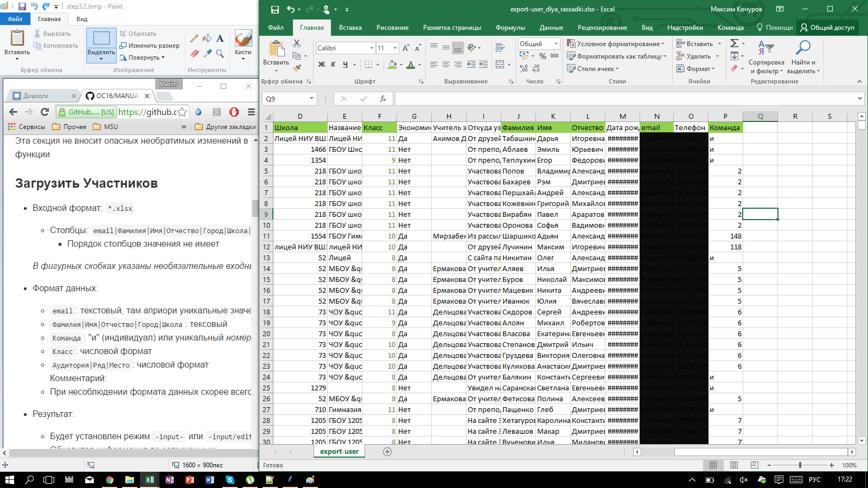Viewport: 868px width, 488px height.
Task: Select the Color picker tool in Paint
Action: tap(207, 53)
